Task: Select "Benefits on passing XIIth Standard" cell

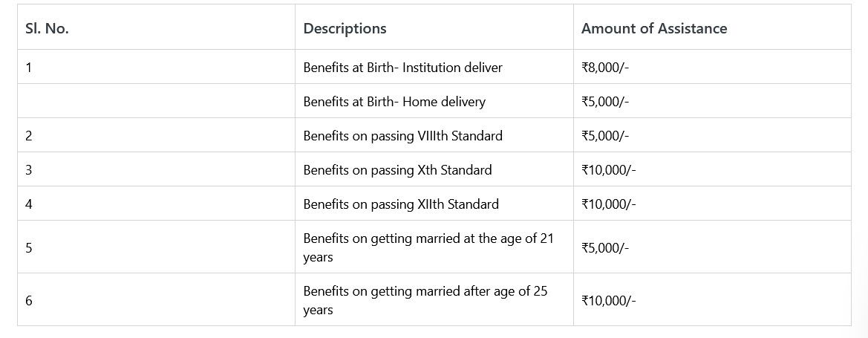Action: [x=401, y=204]
